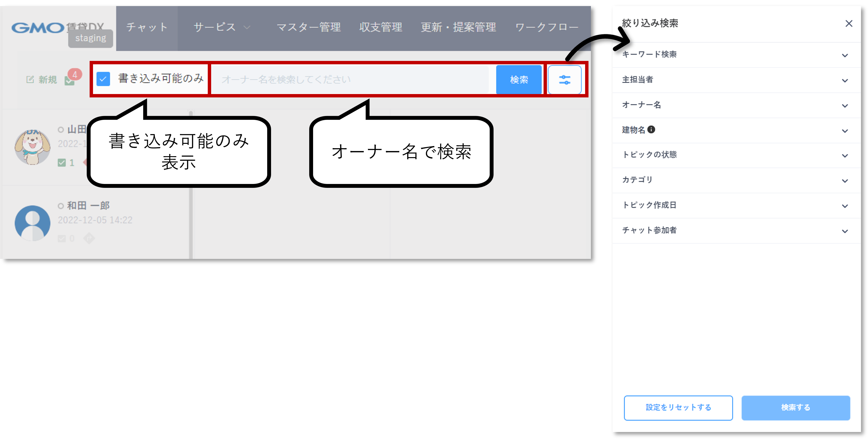Screen dimensions: 868x439
Task: Click the green check count icon under 山田
Action: pyautogui.click(x=62, y=163)
